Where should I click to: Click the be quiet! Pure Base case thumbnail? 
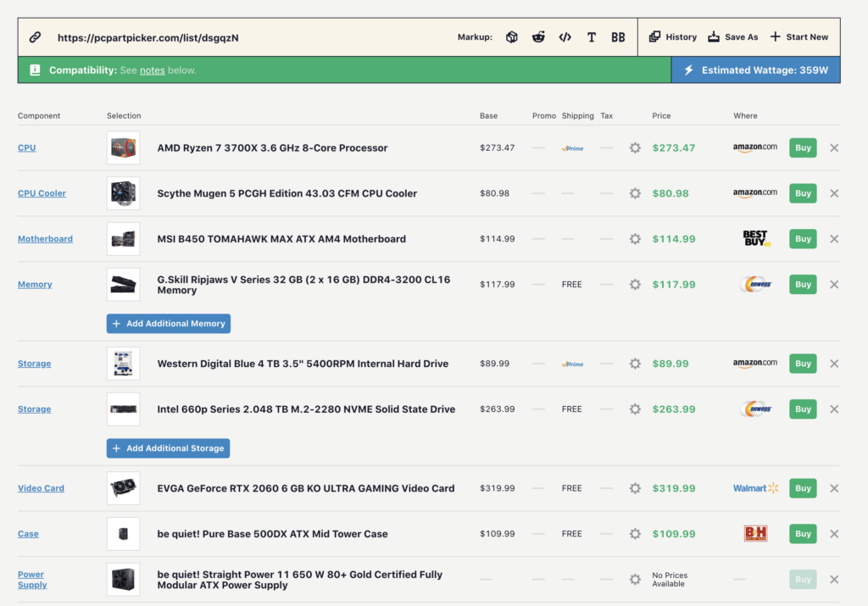click(x=124, y=534)
